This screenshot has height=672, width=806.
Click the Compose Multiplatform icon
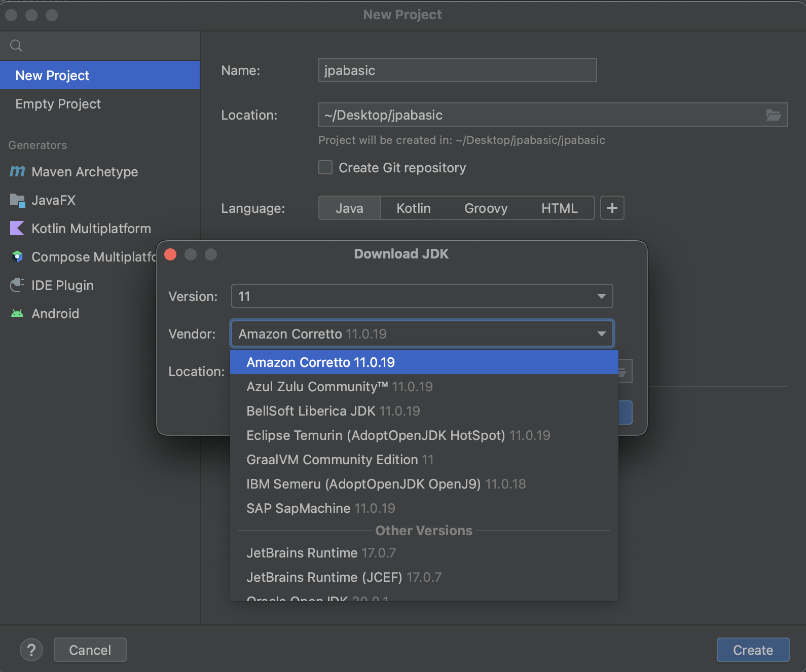[17, 257]
